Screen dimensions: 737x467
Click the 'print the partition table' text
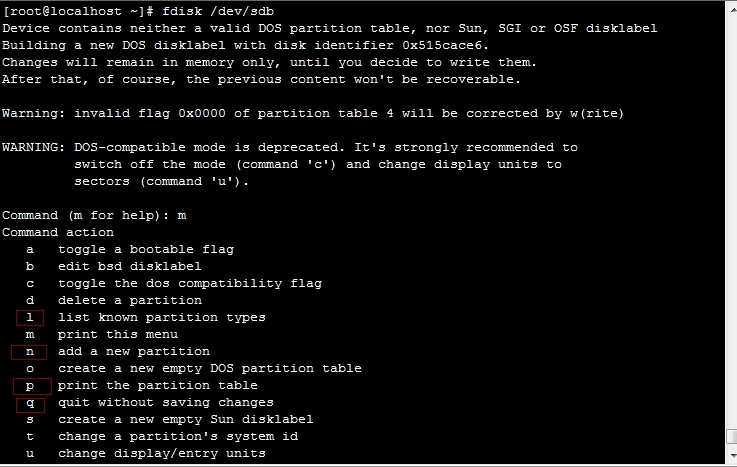tap(157, 386)
